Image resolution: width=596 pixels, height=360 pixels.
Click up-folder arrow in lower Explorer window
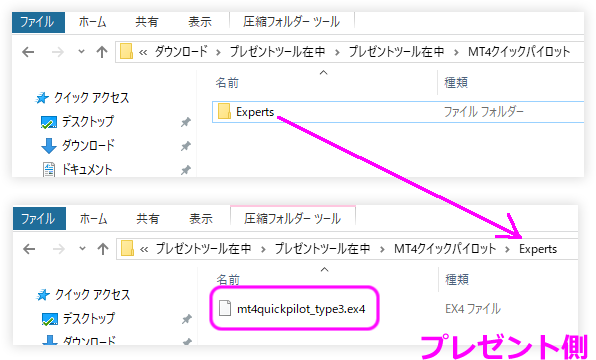click(x=103, y=249)
